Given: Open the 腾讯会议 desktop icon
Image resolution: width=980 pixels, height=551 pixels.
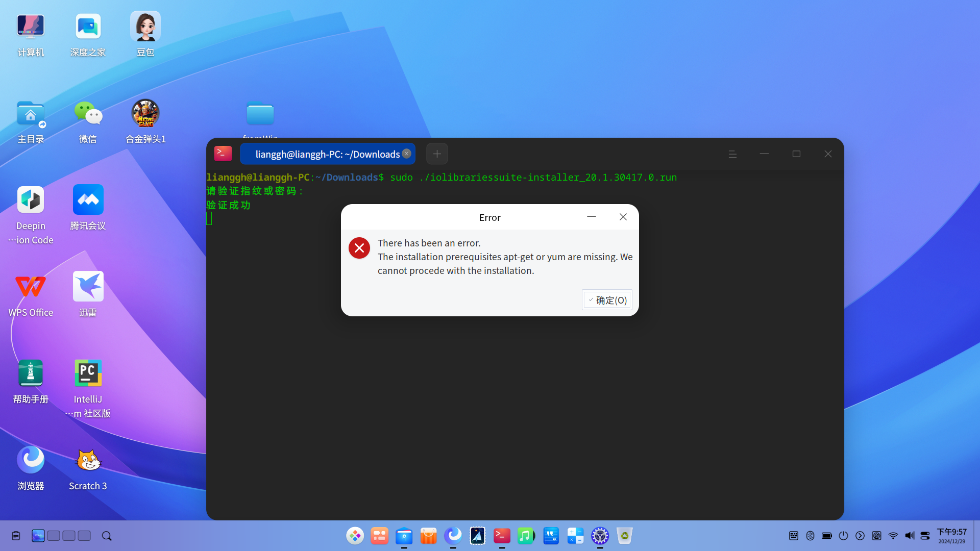Looking at the screenshot, I should coord(88,208).
